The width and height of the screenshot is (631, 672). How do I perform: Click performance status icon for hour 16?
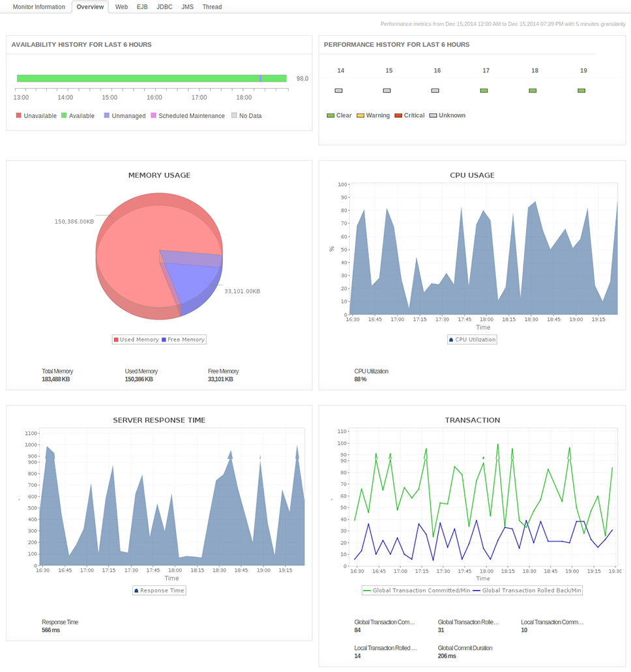[x=435, y=91]
